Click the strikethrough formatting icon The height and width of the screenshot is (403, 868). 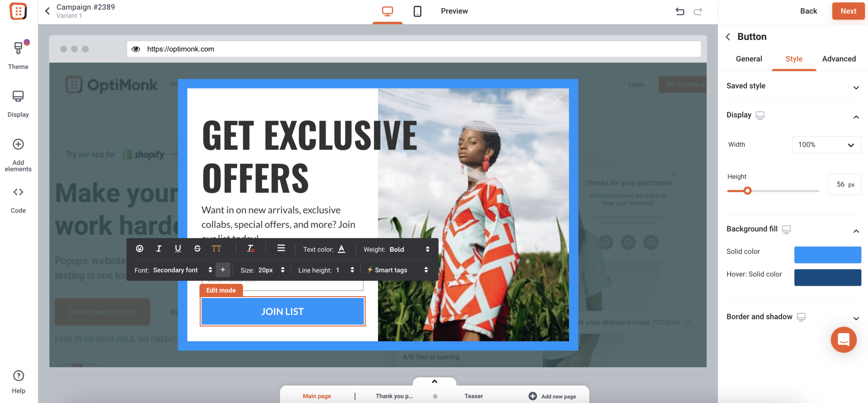point(197,248)
